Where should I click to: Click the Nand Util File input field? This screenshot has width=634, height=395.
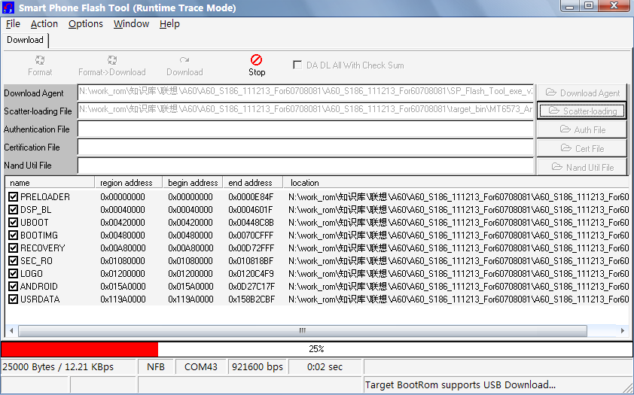[x=306, y=166]
